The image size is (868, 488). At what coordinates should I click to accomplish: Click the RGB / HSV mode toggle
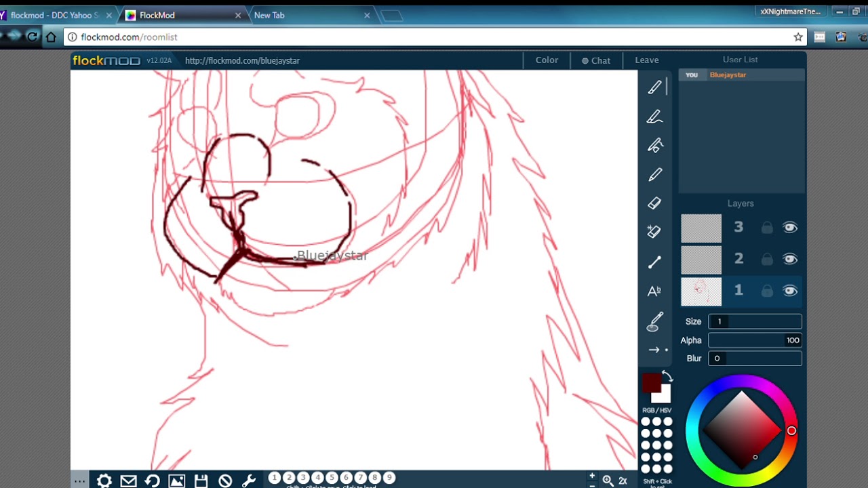coord(657,411)
